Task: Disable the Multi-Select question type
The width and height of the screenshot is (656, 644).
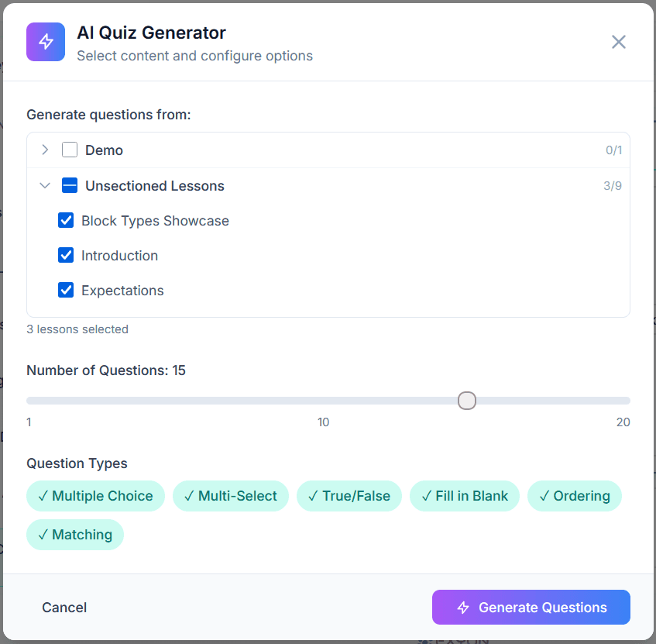Action: pyautogui.click(x=231, y=495)
